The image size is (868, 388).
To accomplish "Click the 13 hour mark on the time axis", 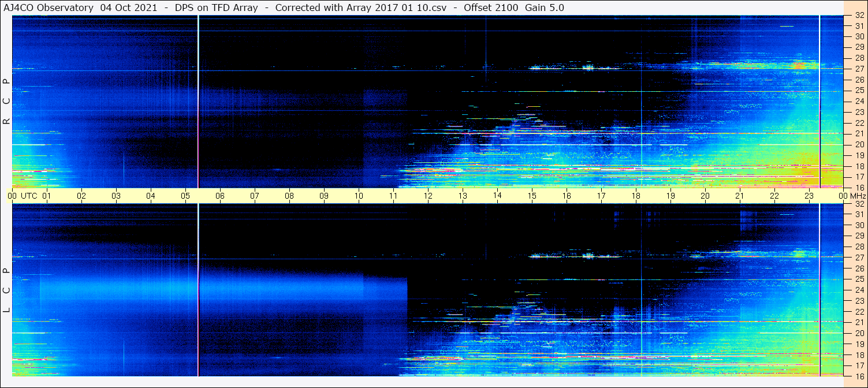I will coord(463,196).
